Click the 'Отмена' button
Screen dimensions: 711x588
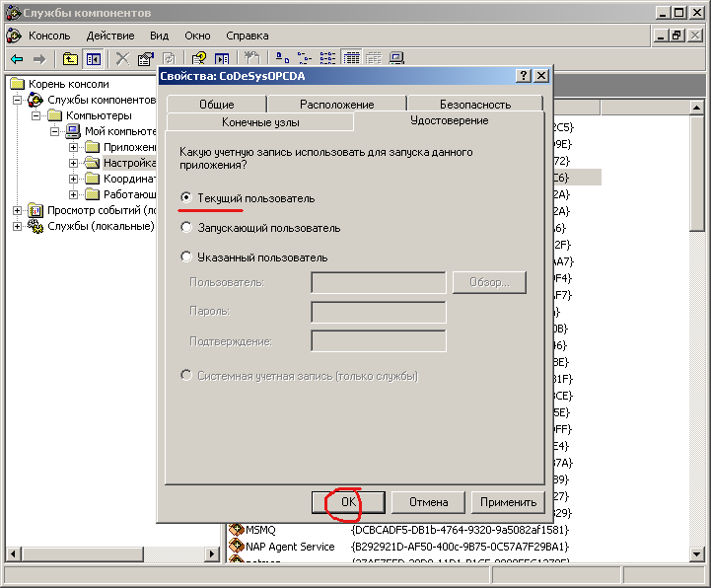click(x=429, y=502)
